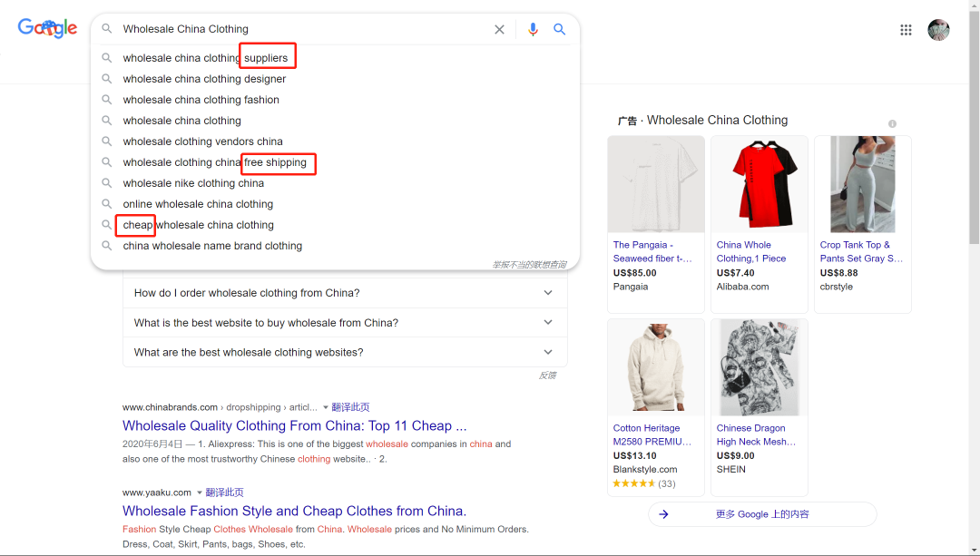Screen dimensions: 980x556
Task: Click the US$9.00 price text
Action: click(x=736, y=456)
